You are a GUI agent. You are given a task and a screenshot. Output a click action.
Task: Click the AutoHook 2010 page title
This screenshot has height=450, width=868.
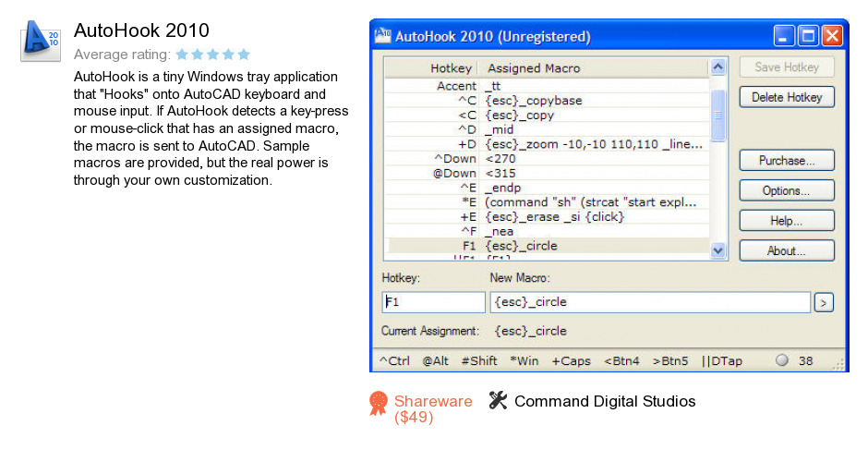coord(141,30)
